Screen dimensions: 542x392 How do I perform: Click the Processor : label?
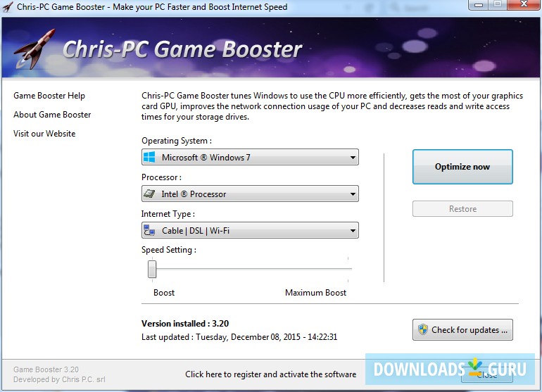point(161,177)
